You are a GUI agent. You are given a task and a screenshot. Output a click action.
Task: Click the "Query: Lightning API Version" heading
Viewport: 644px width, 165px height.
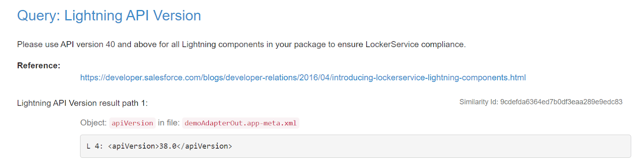click(x=109, y=16)
